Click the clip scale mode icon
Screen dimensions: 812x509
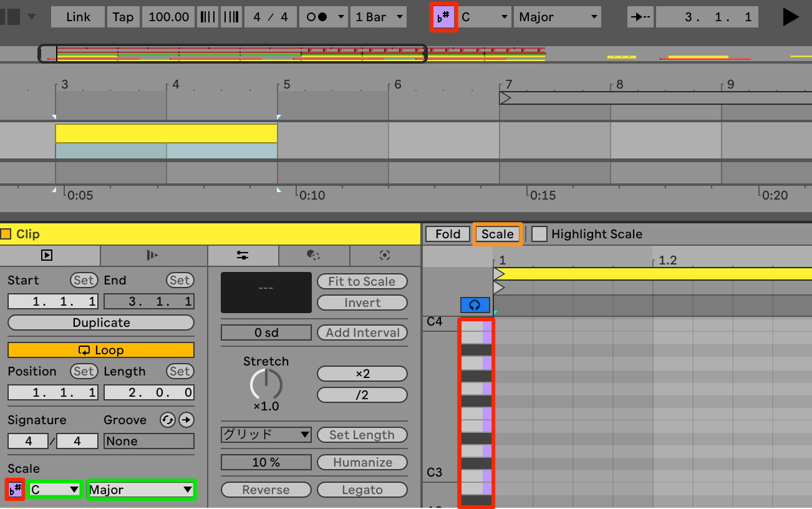pos(16,490)
